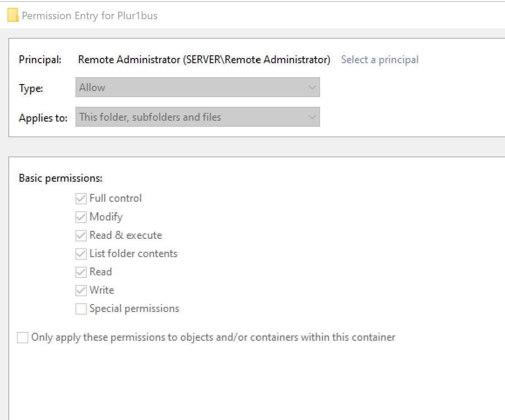
Task: Click the folder icon in title bar
Action: click(x=13, y=16)
